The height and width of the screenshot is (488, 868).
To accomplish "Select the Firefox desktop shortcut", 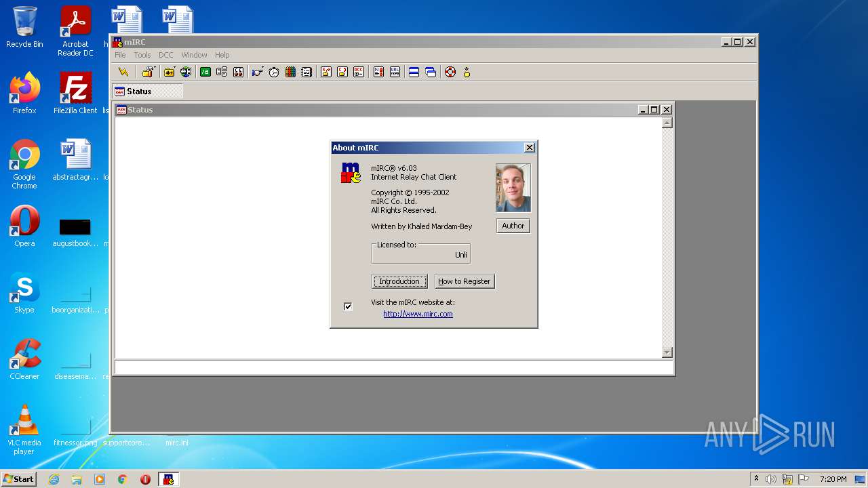I will click(24, 94).
